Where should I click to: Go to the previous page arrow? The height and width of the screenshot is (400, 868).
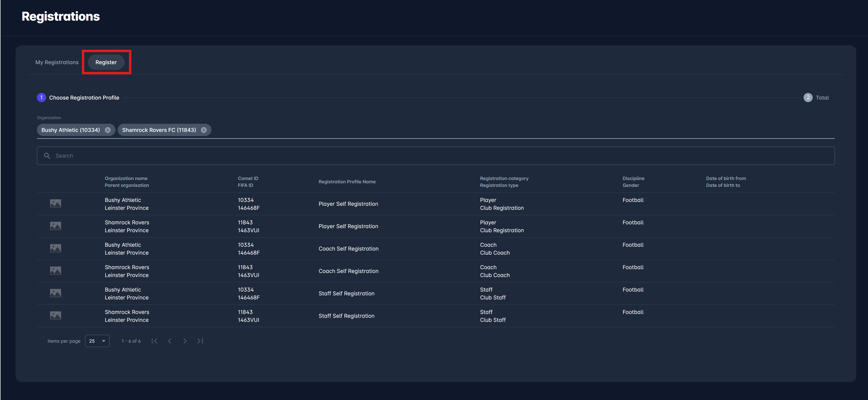point(170,341)
